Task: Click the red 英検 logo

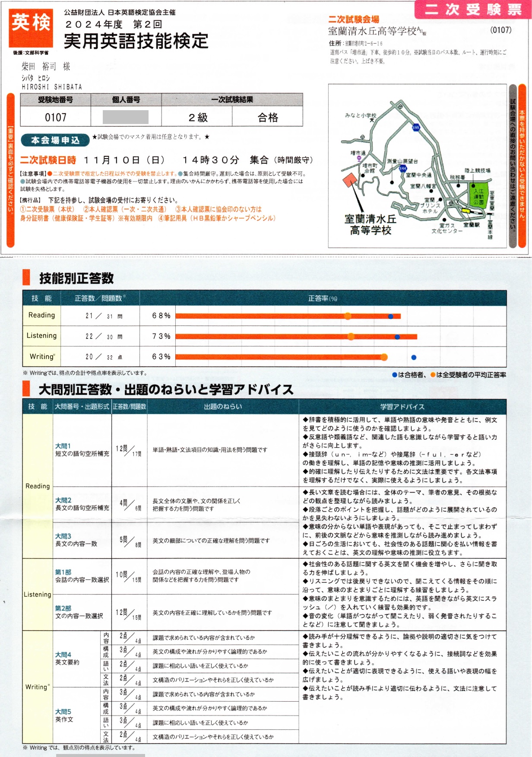Action: (31, 28)
